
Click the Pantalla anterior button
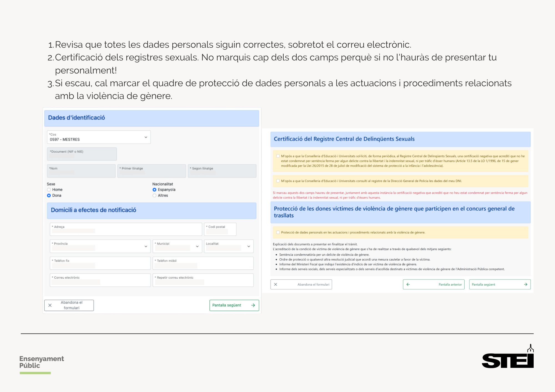433,284
